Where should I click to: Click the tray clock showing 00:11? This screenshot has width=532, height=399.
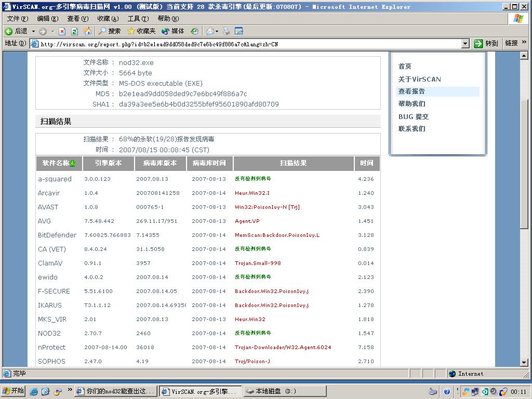519,392
